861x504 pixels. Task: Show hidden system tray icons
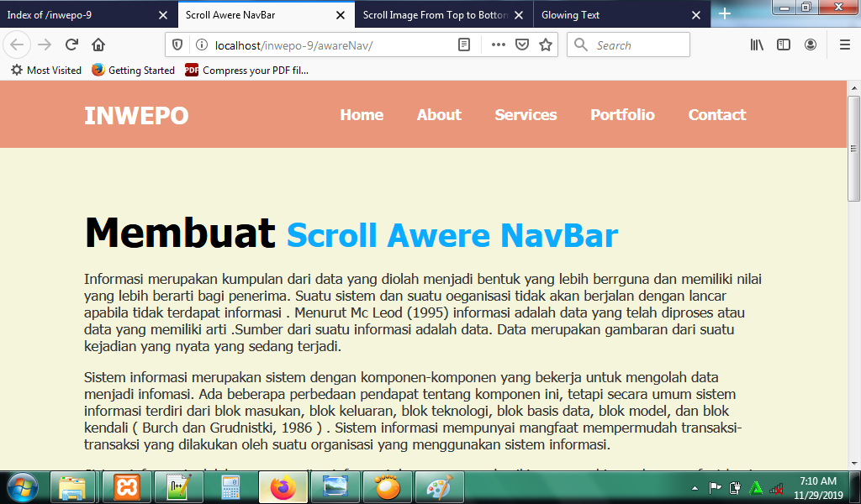(x=695, y=488)
